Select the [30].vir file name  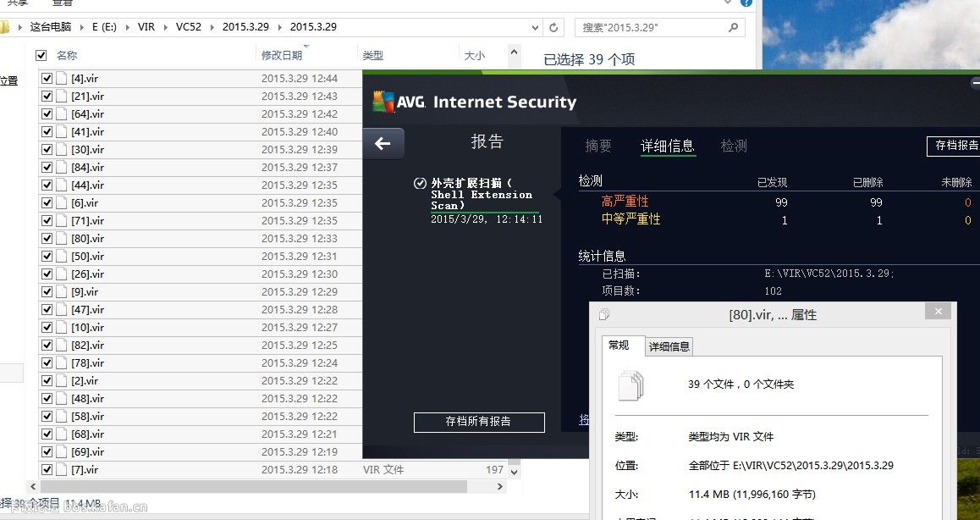click(87, 150)
